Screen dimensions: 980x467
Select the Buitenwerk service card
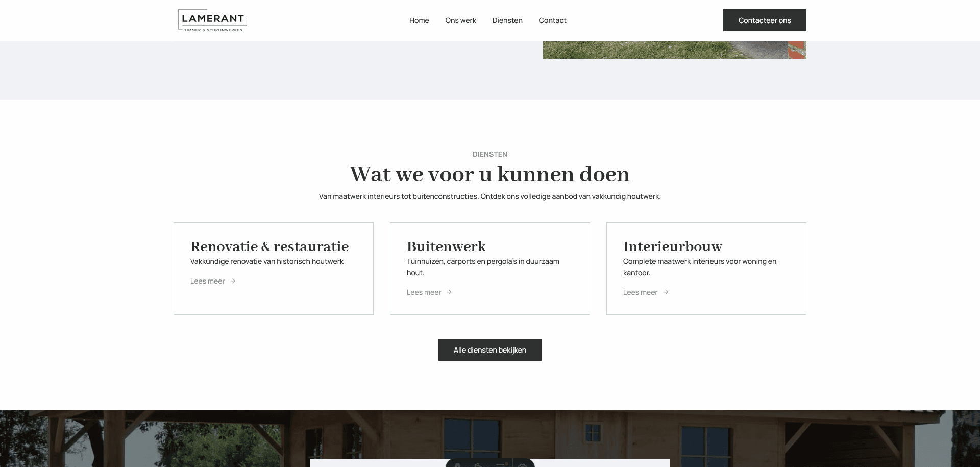click(x=489, y=268)
